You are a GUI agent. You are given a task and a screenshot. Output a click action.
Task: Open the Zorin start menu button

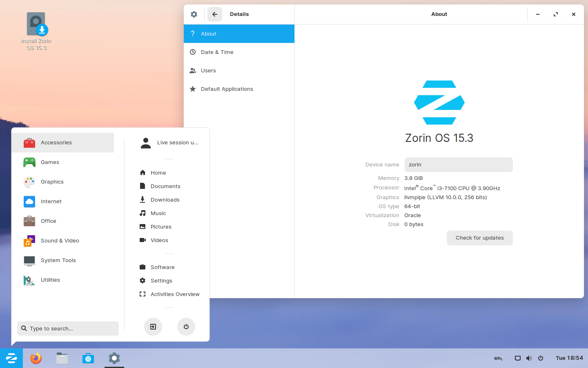(11, 358)
